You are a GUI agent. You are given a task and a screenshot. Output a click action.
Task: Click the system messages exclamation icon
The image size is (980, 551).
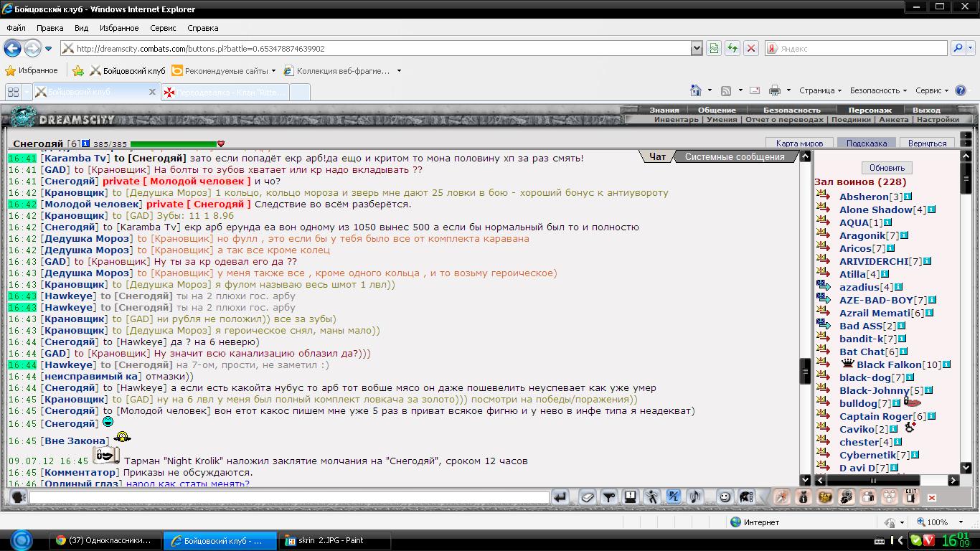pos(631,496)
